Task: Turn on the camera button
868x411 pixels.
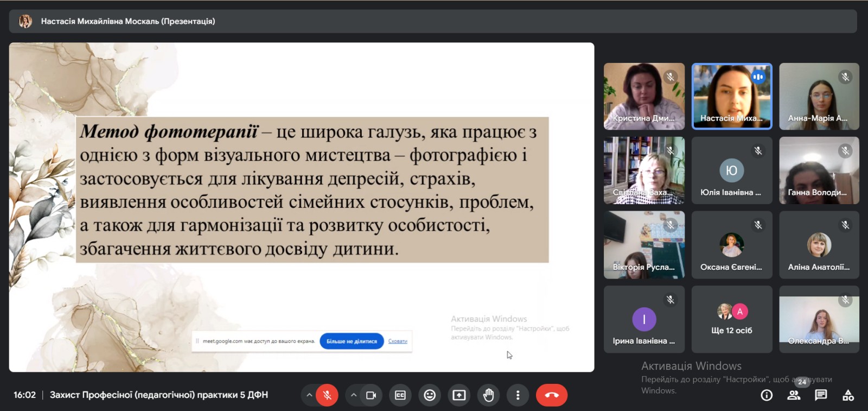Action: pos(371,395)
